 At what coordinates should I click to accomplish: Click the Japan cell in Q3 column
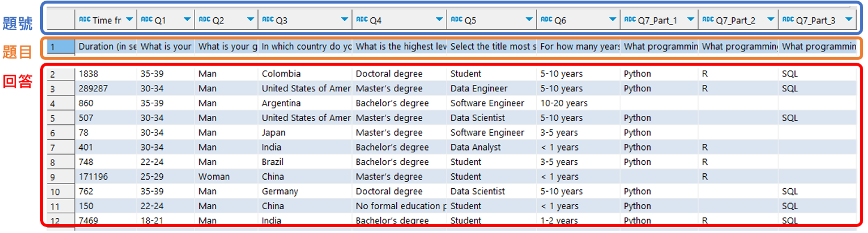(305, 133)
